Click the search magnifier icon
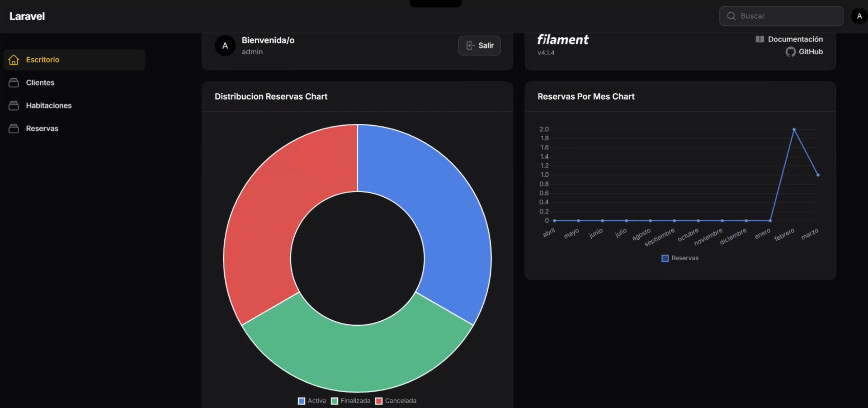Viewport: 868px width, 408px height. point(731,16)
